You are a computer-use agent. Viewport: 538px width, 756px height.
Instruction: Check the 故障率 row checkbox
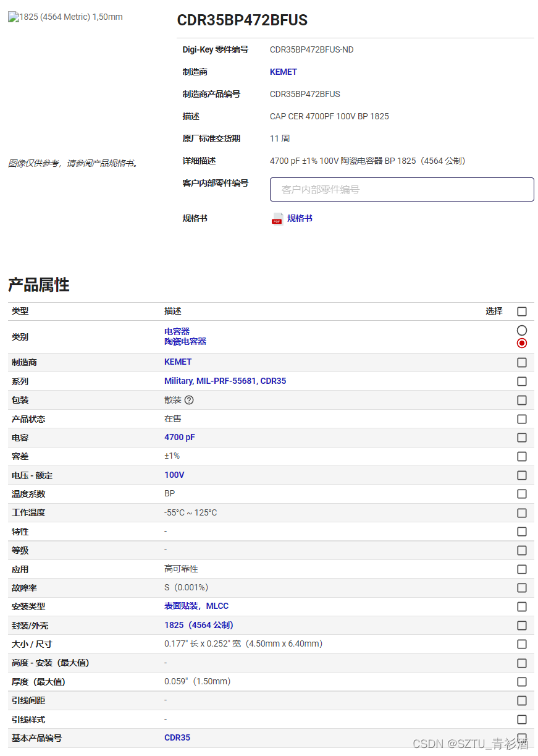click(522, 588)
